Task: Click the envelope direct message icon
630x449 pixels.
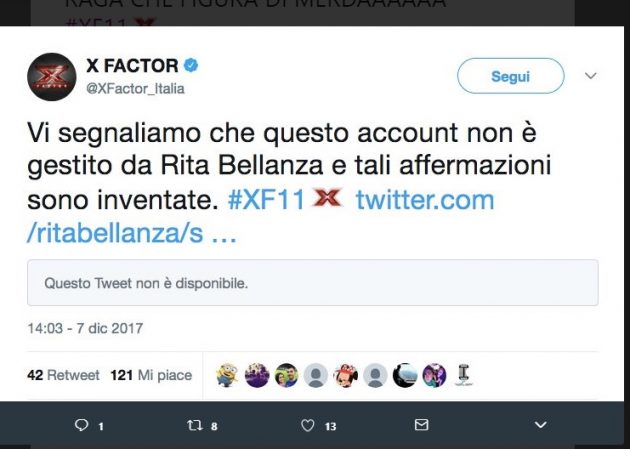Action: pos(421,425)
